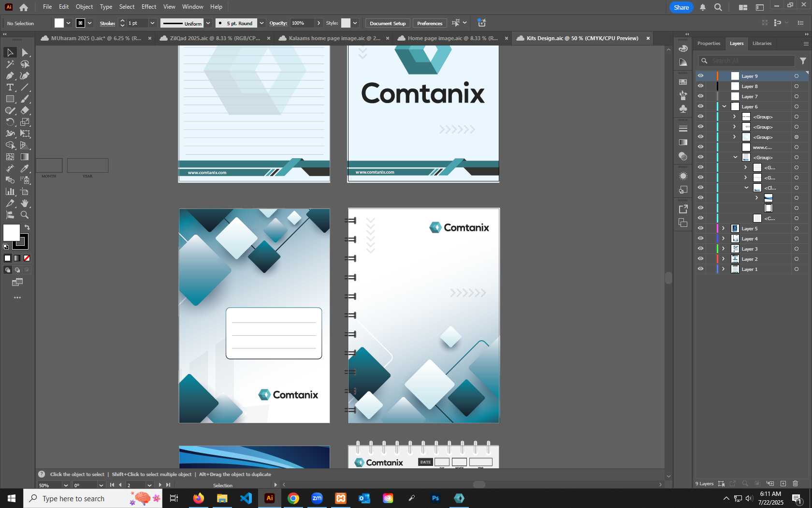This screenshot has width=812, height=508.
Task: Toggle visibility of Layer 7
Action: tap(700, 96)
